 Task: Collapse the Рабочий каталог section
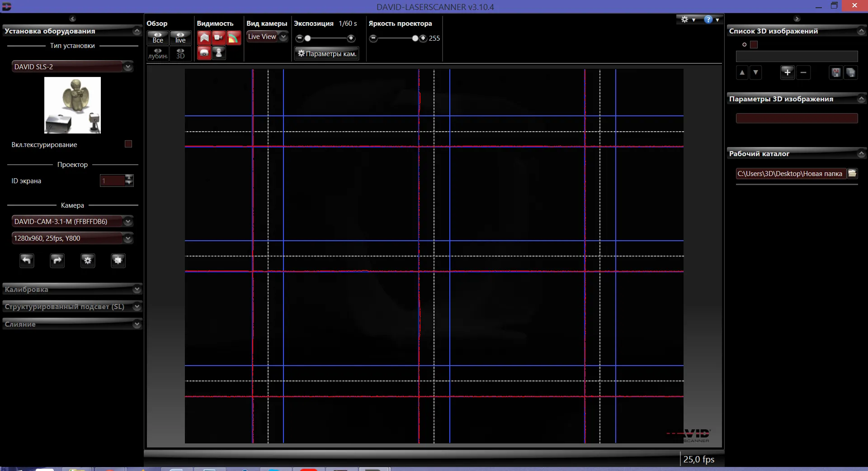click(x=861, y=153)
